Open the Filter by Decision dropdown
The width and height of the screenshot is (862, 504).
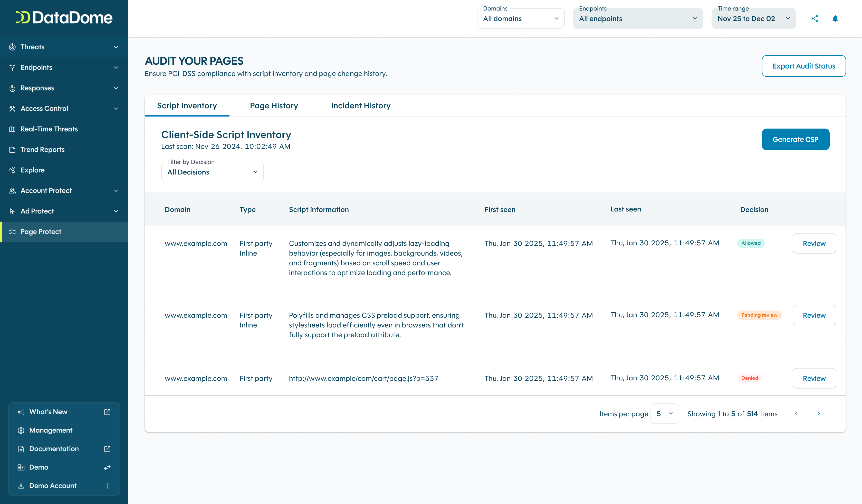pyautogui.click(x=212, y=172)
